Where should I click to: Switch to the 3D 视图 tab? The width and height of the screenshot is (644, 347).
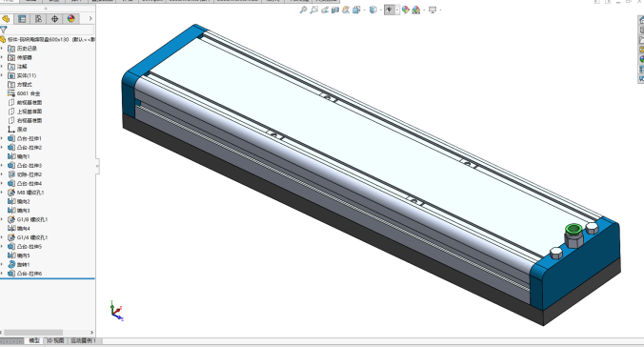55,341
